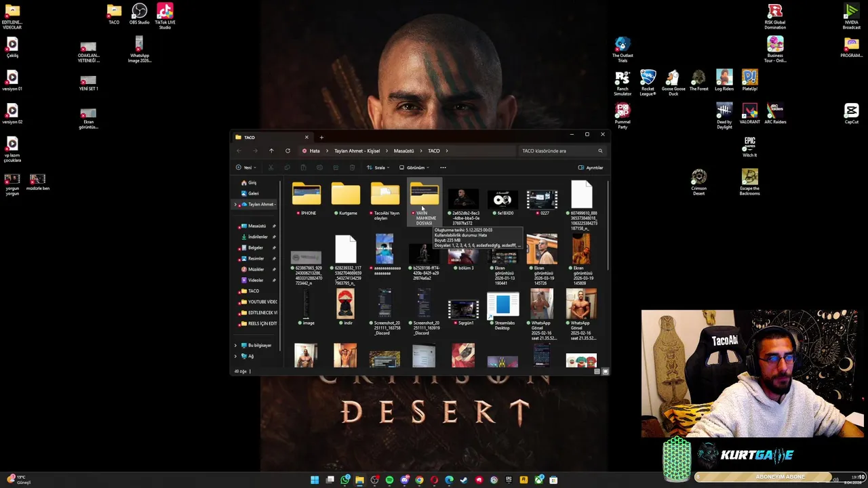
Task: Open Crimson Desert desktop shortcut
Action: click(698, 183)
